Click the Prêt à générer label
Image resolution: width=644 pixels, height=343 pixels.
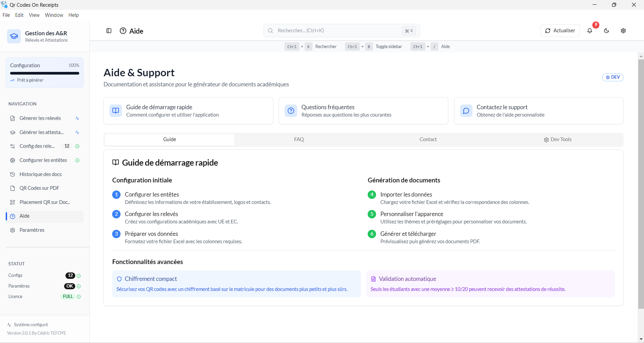pos(30,80)
